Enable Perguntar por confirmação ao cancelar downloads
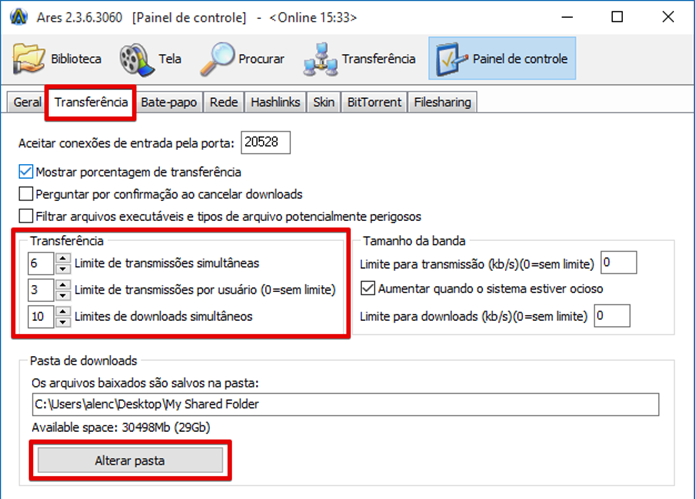This screenshot has width=695, height=499. tap(26, 194)
